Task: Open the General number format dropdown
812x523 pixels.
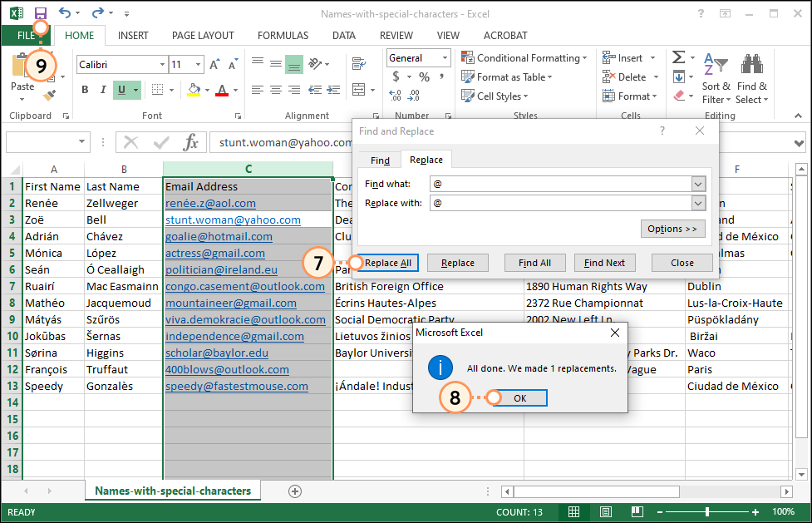Action: 445,58
